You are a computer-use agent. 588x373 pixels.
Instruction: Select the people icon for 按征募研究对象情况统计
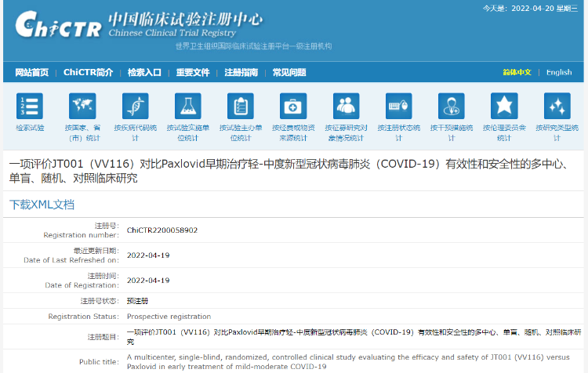pyautogui.click(x=346, y=106)
